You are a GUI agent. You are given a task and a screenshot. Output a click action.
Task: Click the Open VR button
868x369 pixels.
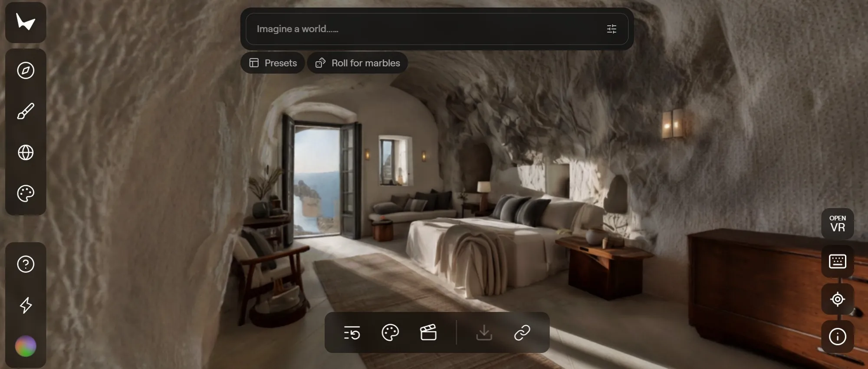(837, 224)
